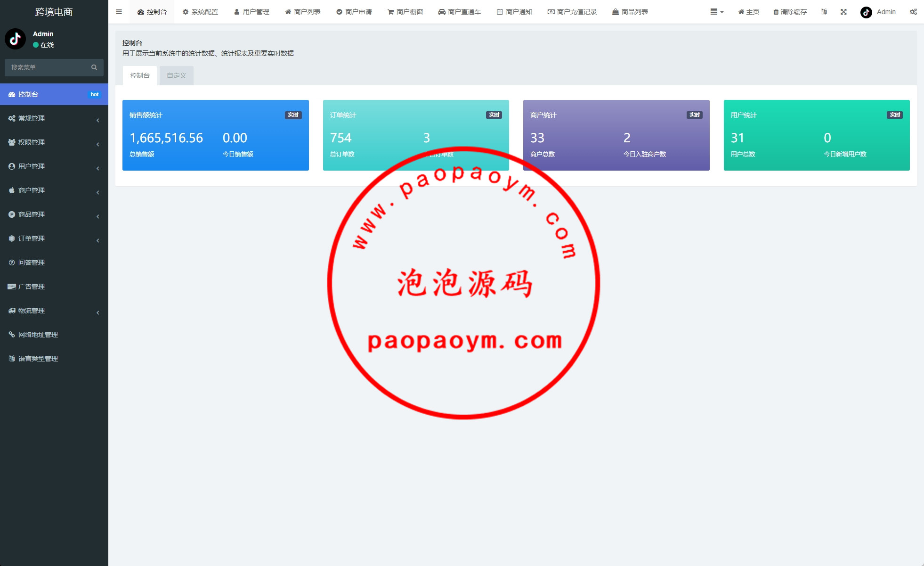This screenshot has width=924, height=566.
Task: Click the 广告管理 card icon
Action: tap(12, 287)
